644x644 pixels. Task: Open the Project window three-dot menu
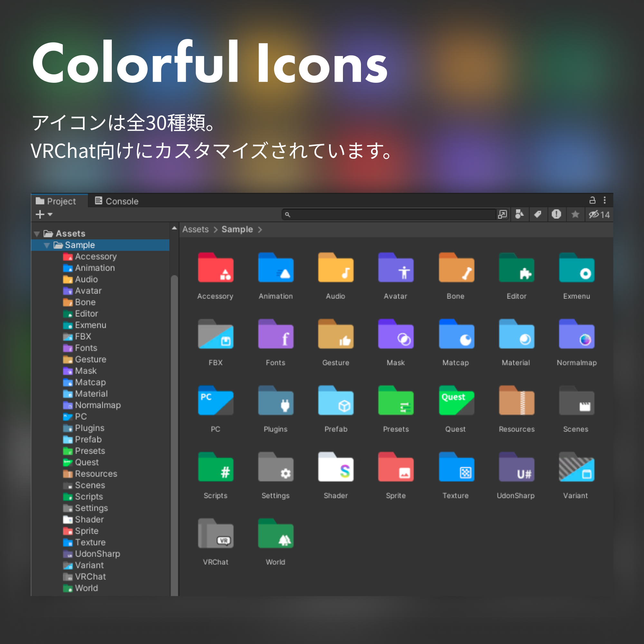(605, 201)
